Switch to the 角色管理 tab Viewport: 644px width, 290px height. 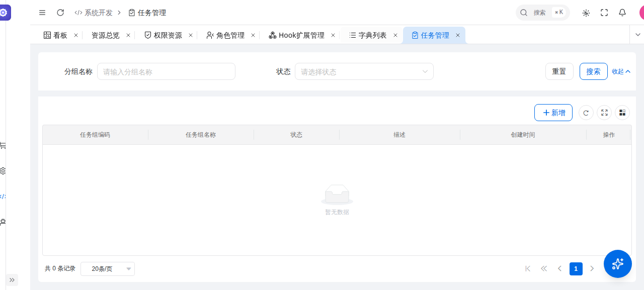[225, 35]
